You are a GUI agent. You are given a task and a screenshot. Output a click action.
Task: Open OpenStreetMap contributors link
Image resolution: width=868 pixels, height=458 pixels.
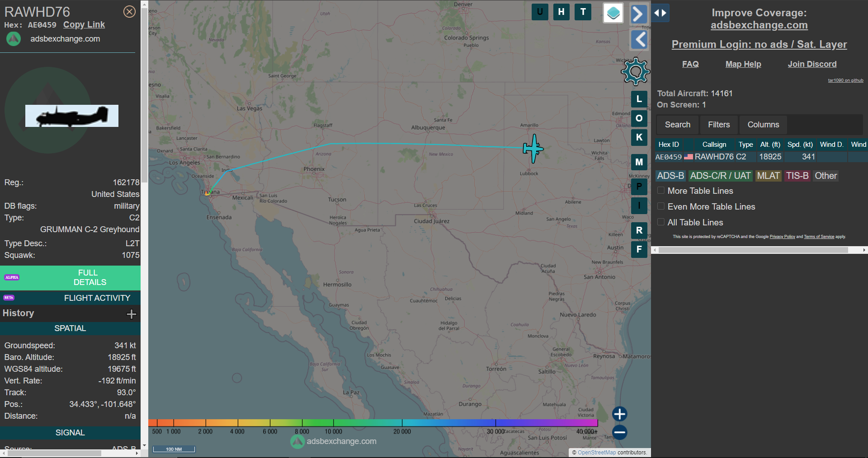[597, 453]
